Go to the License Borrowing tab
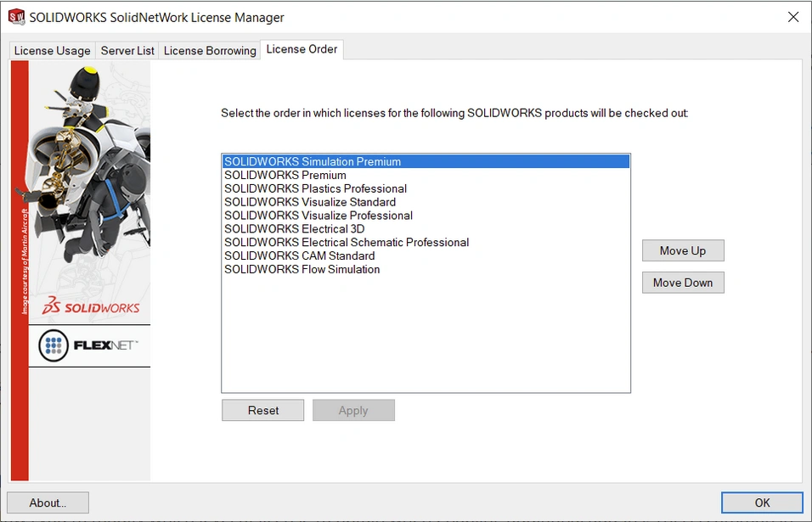 (x=210, y=51)
